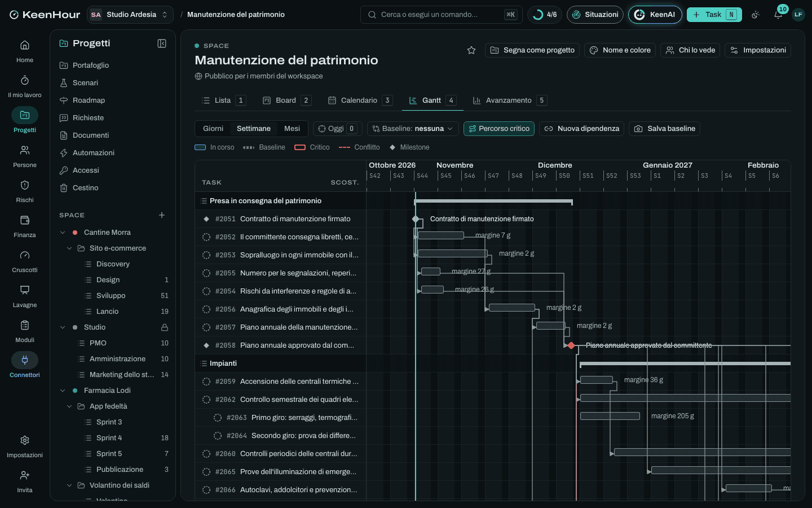The width and height of the screenshot is (812, 508).
Task: Open the Finanza wallet icon
Action: pyautogui.click(x=25, y=226)
